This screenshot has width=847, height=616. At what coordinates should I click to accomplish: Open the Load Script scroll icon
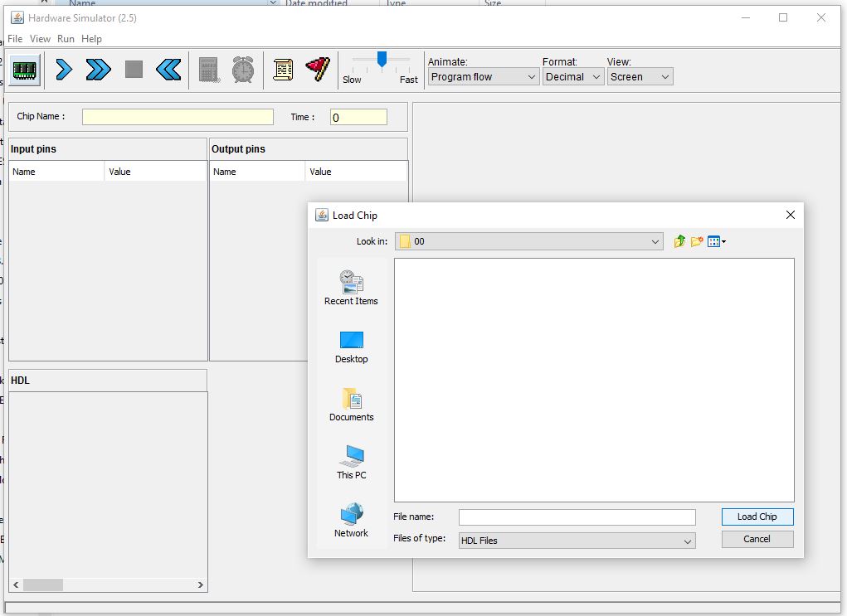(283, 70)
